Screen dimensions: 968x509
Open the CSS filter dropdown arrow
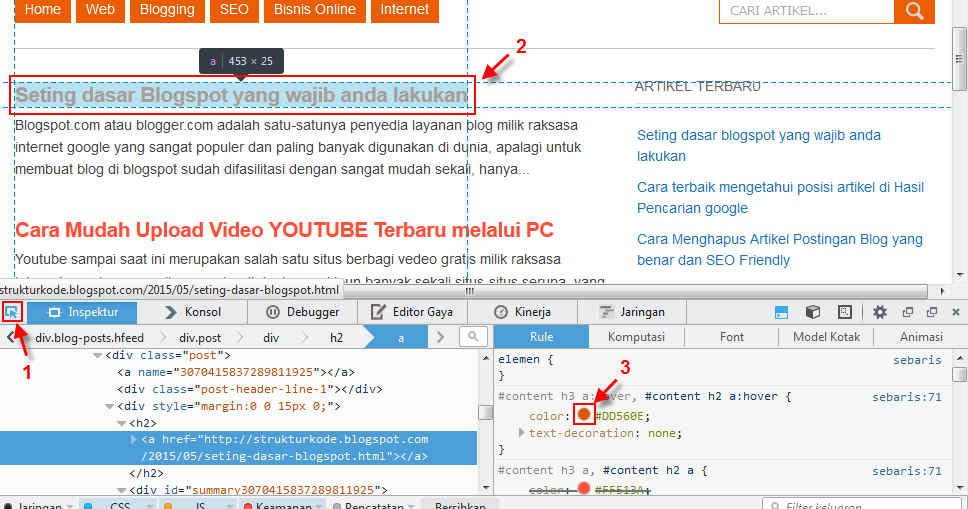[149, 506]
